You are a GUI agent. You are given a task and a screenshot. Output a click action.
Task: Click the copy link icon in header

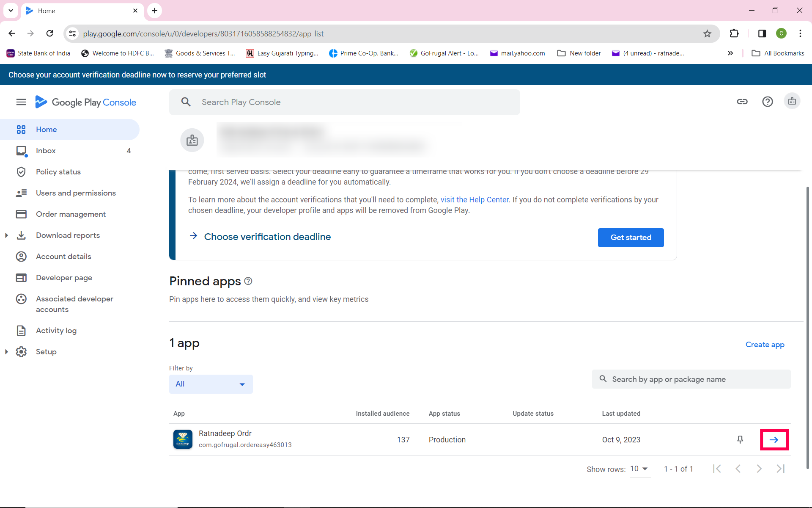742,102
